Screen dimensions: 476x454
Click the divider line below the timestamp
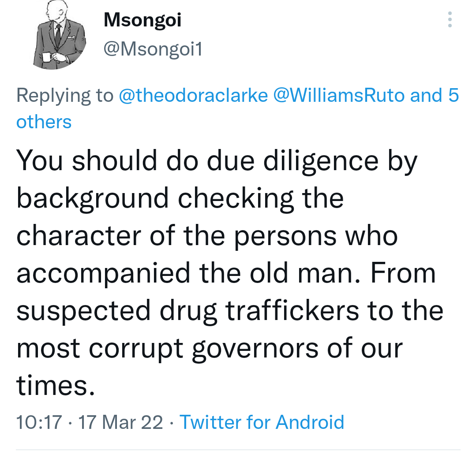(238, 450)
